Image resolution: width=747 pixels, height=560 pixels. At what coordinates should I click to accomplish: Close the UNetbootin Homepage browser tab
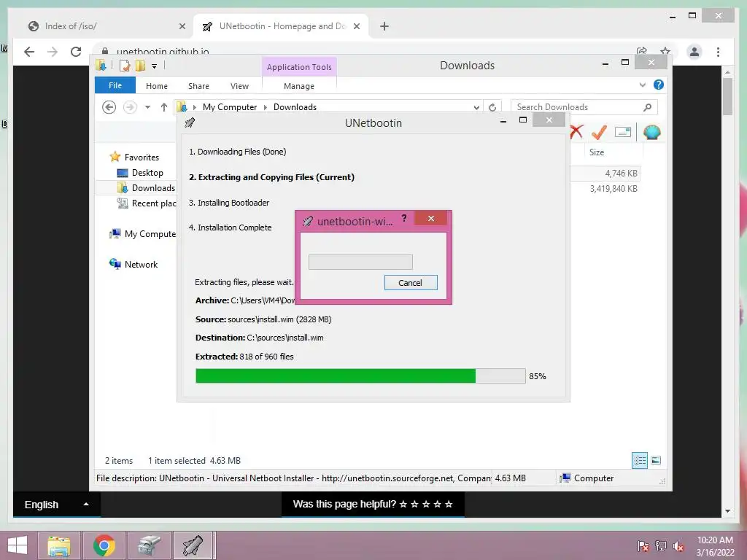[x=356, y=27]
